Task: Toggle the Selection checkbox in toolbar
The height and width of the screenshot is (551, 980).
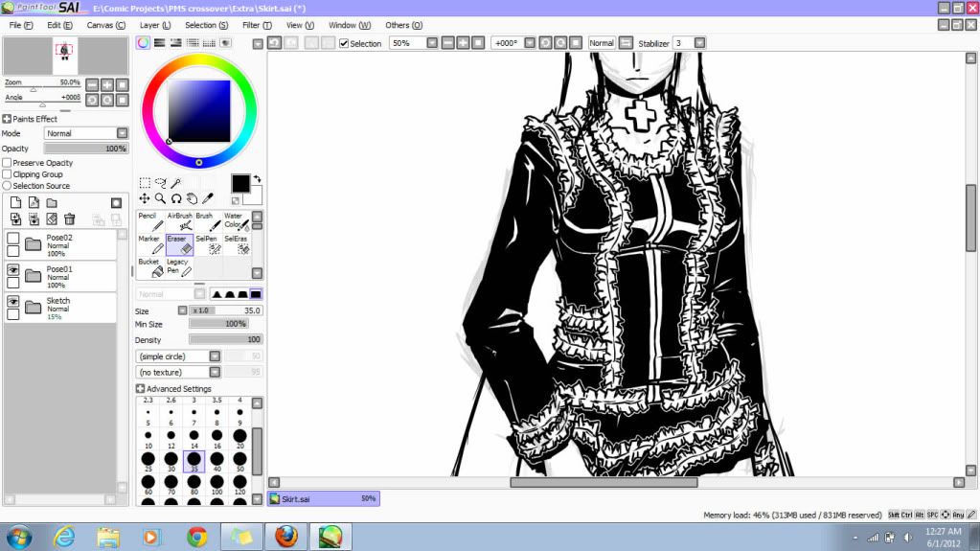Action: point(344,43)
